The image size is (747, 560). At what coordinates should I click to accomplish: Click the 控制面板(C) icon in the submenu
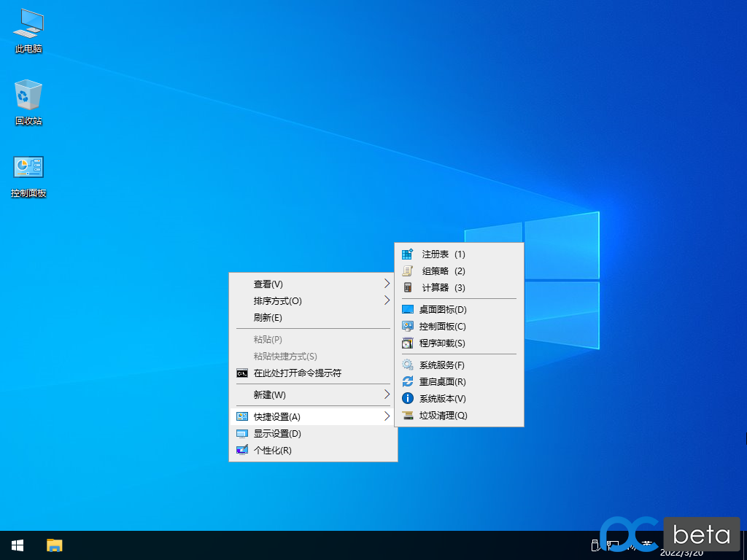(407, 326)
